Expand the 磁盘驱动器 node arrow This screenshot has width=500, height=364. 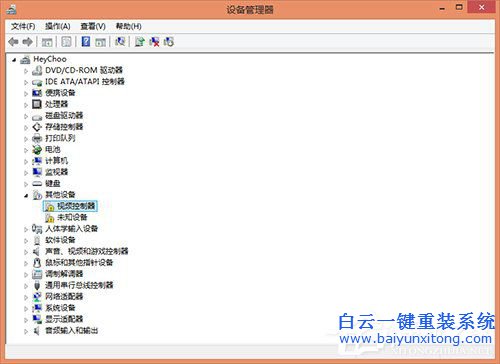pos(26,116)
